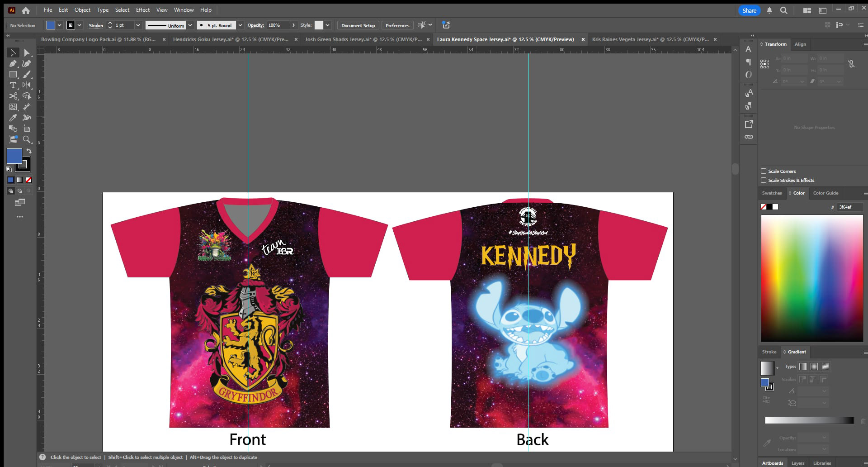Open the Object menu
Screen dimensions: 868x467
coord(82,10)
